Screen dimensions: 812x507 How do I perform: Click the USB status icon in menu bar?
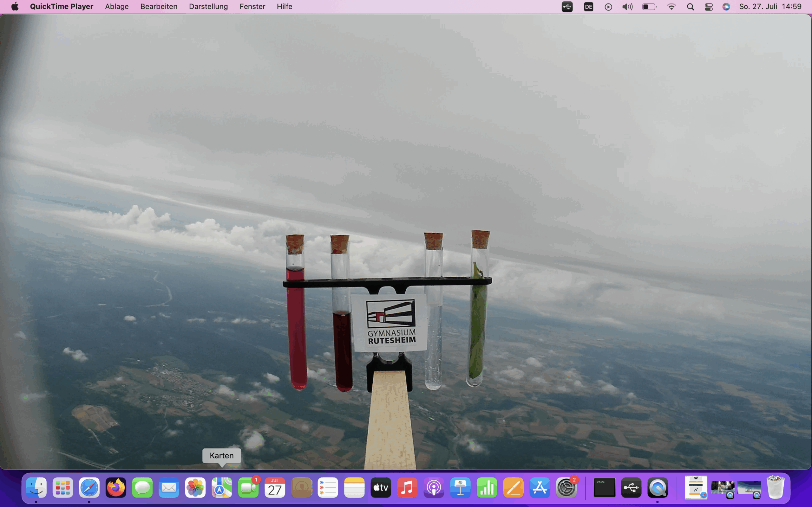[567, 7]
